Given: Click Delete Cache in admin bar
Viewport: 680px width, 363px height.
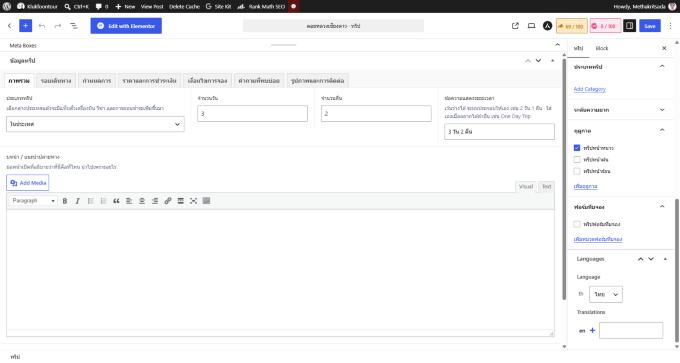Looking at the screenshot, I should pyautogui.click(x=184, y=7).
